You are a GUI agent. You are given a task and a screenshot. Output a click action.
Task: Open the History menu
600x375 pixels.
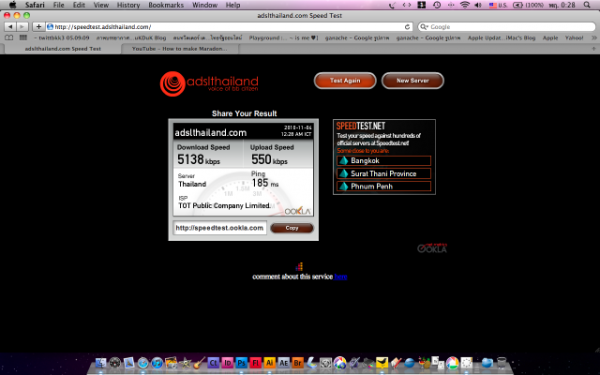pos(128,5)
